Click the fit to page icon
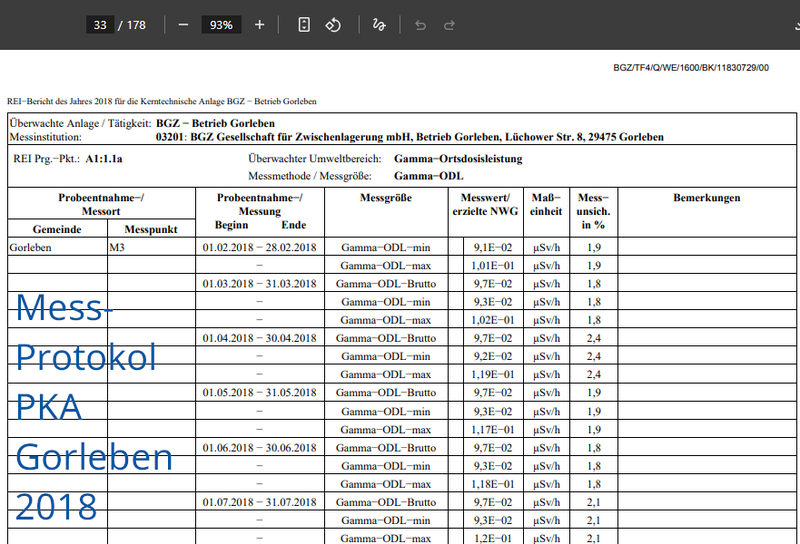 click(304, 25)
